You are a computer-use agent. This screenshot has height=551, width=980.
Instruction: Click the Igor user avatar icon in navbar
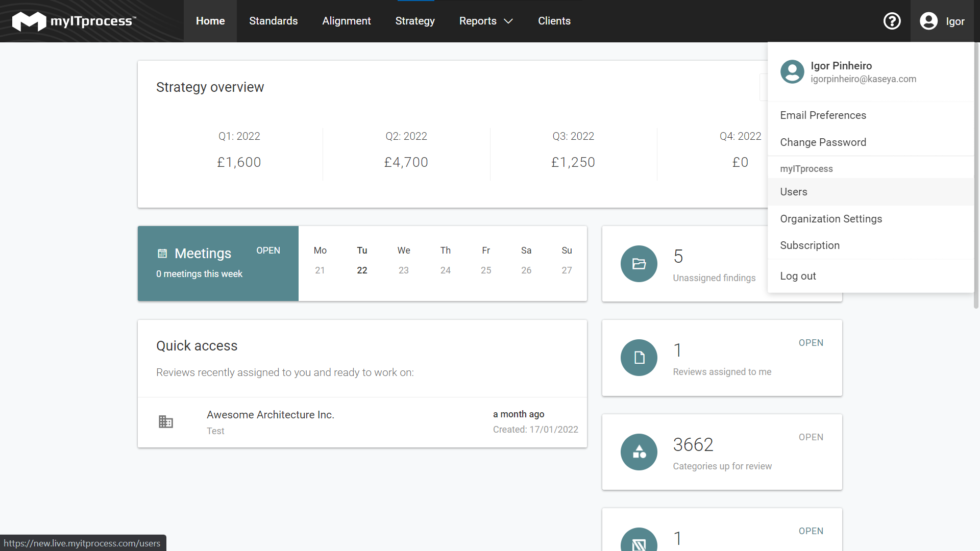pyautogui.click(x=928, y=21)
